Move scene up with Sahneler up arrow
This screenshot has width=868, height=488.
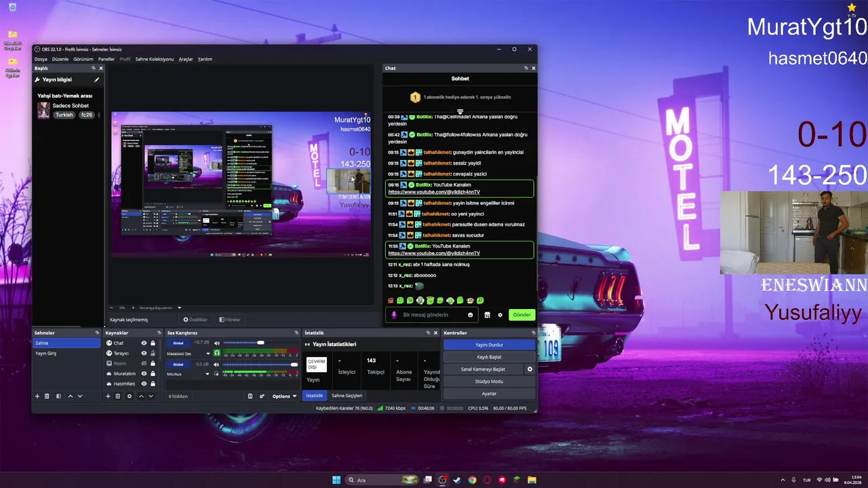(70, 396)
